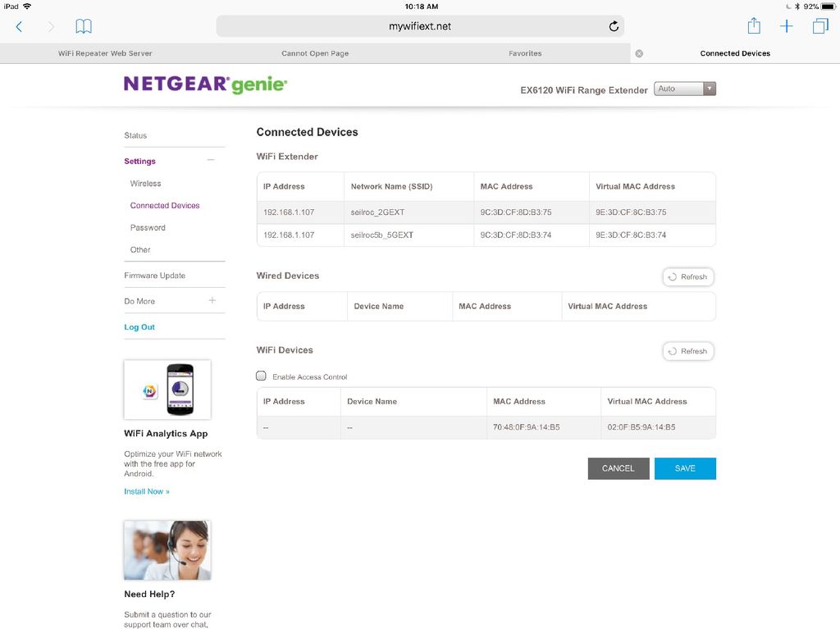Switch to the Cannot Open Page tab
840x629 pixels.
(x=314, y=52)
